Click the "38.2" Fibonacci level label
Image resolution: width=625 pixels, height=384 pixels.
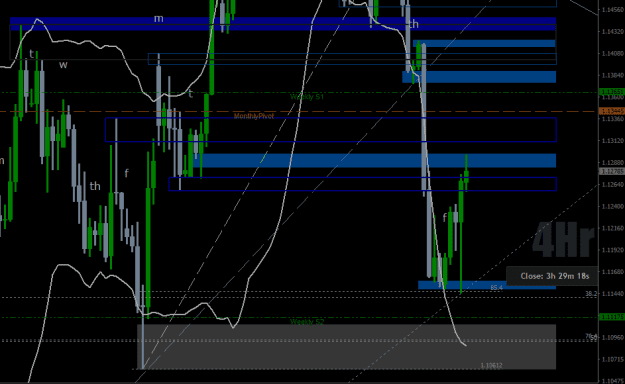[591, 293]
